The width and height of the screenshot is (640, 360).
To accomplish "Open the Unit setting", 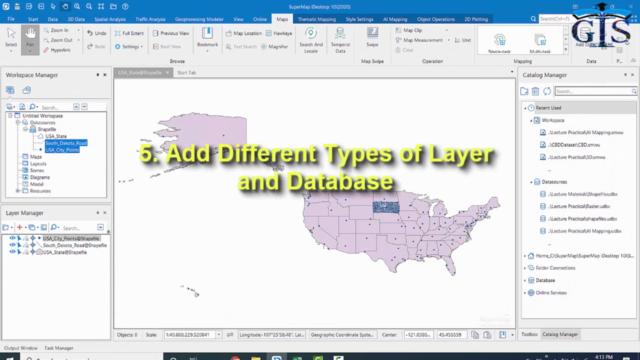I will (x=463, y=40).
